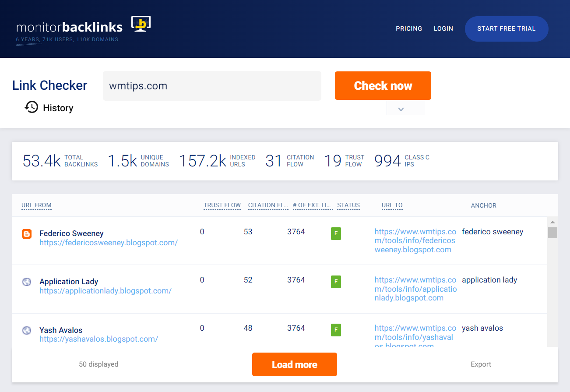
Task: Click Load more to show additional backlinks
Action: pos(294,364)
